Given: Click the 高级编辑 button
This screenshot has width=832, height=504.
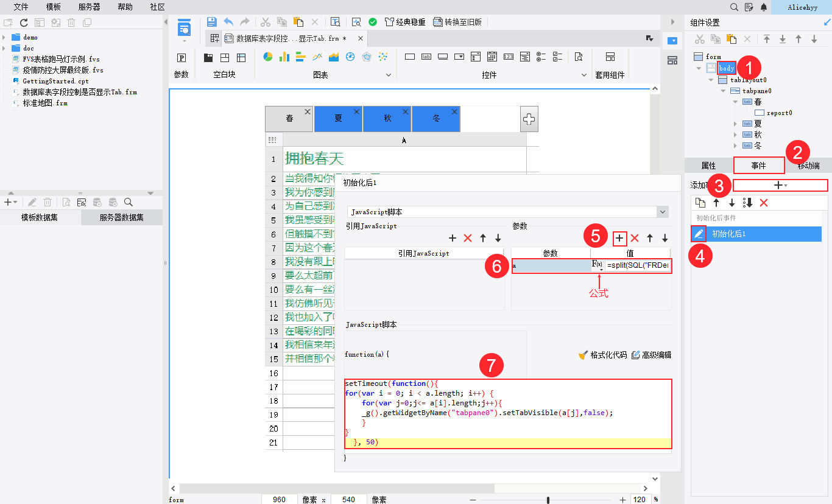Looking at the screenshot, I should coord(651,355).
